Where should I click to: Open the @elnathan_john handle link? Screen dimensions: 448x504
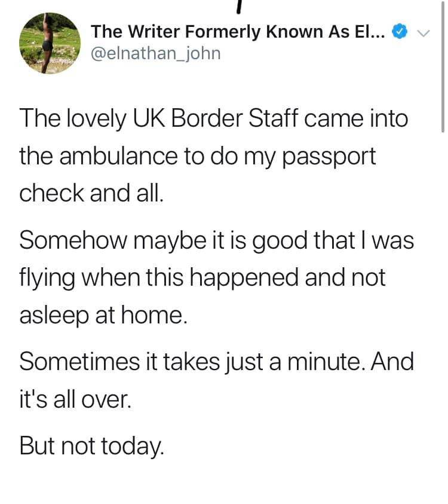point(156,53)
